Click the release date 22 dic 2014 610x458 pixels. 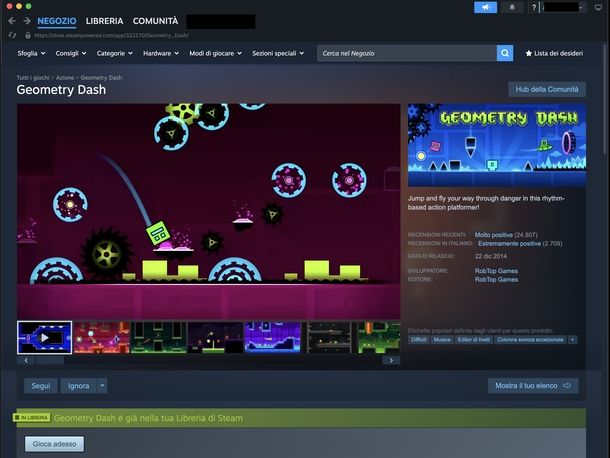pyautogui.click(x=491, y=256)
